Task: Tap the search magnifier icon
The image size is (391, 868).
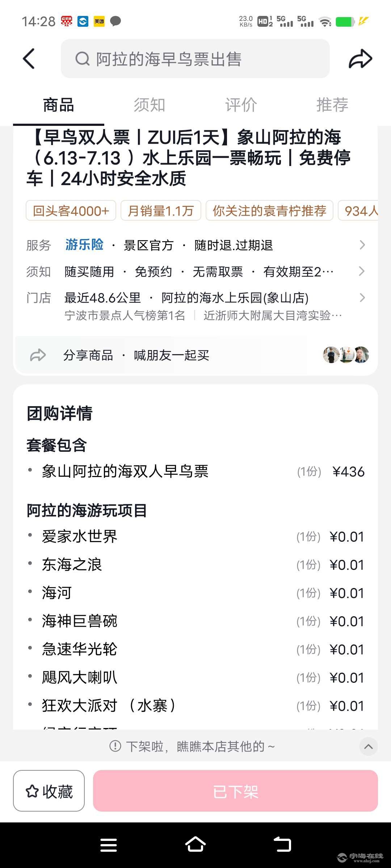Action: click(x=83, y=59)
